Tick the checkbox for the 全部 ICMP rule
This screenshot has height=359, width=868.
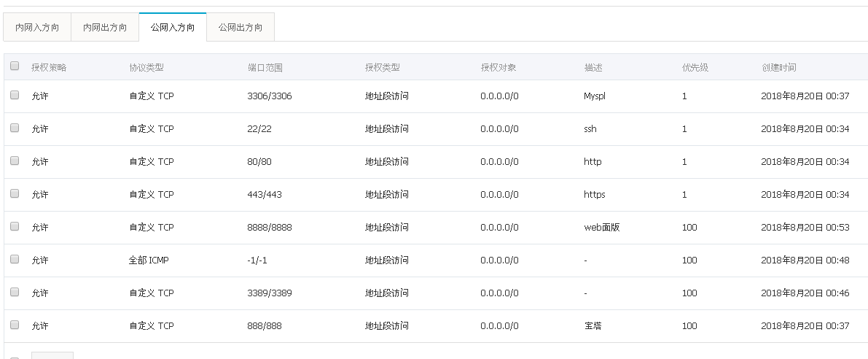[15, 259]
